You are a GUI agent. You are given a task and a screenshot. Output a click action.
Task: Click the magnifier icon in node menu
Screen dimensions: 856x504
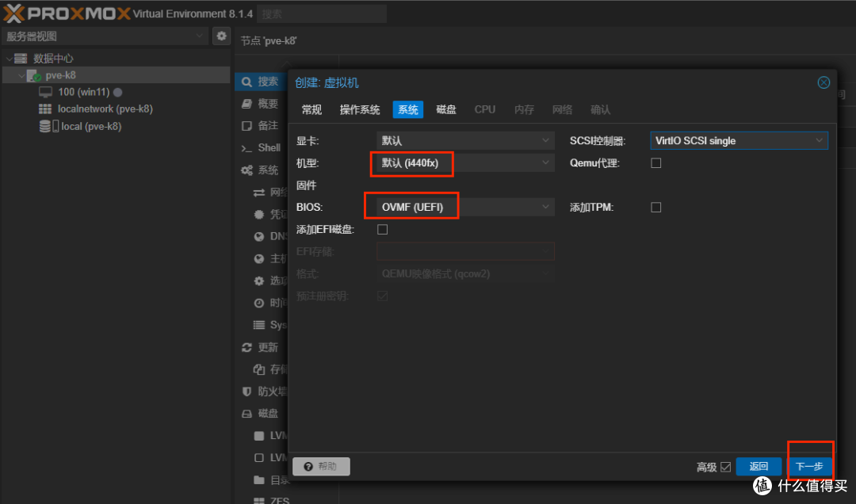click(x=246, y=82)
